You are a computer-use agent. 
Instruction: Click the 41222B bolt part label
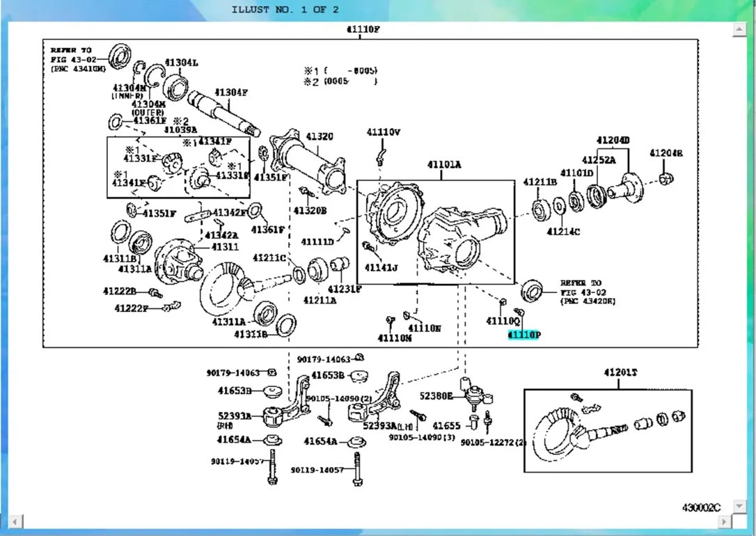(x=120, y=291)
